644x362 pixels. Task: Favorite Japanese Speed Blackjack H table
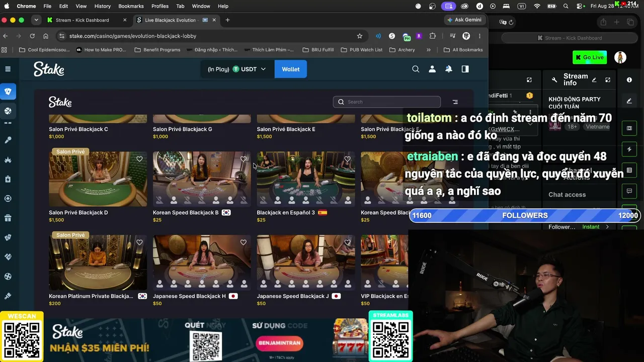[244, 242]
